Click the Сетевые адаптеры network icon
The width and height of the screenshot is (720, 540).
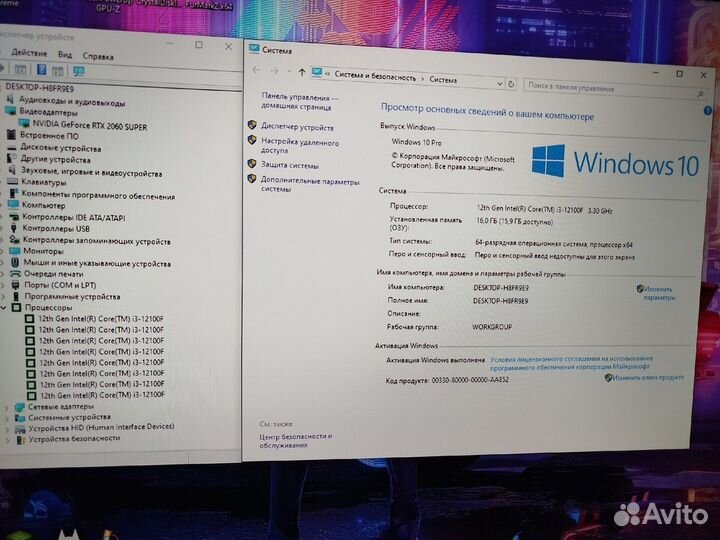click(20, 407)
